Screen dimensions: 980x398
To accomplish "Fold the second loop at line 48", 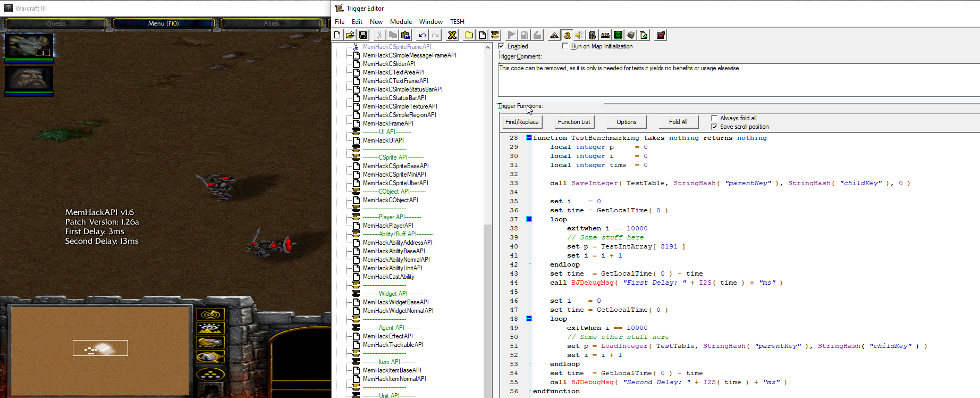I will (x=529, y=319).
